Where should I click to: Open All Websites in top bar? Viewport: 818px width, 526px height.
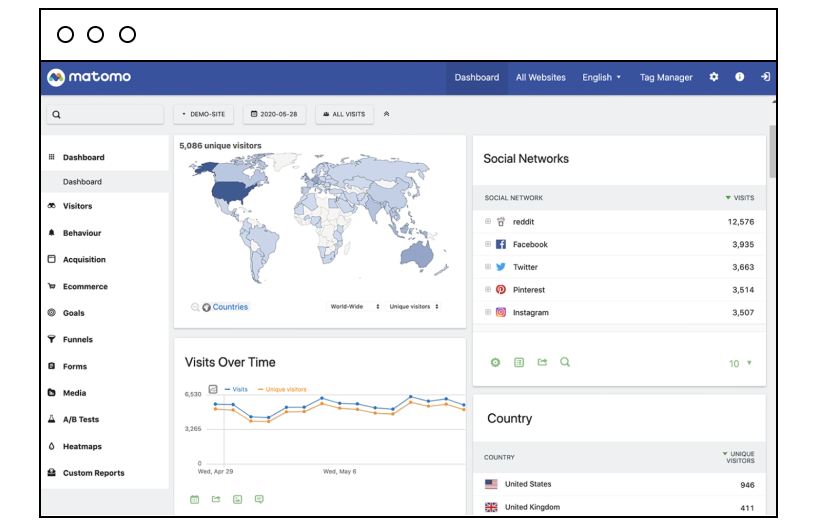540,77
